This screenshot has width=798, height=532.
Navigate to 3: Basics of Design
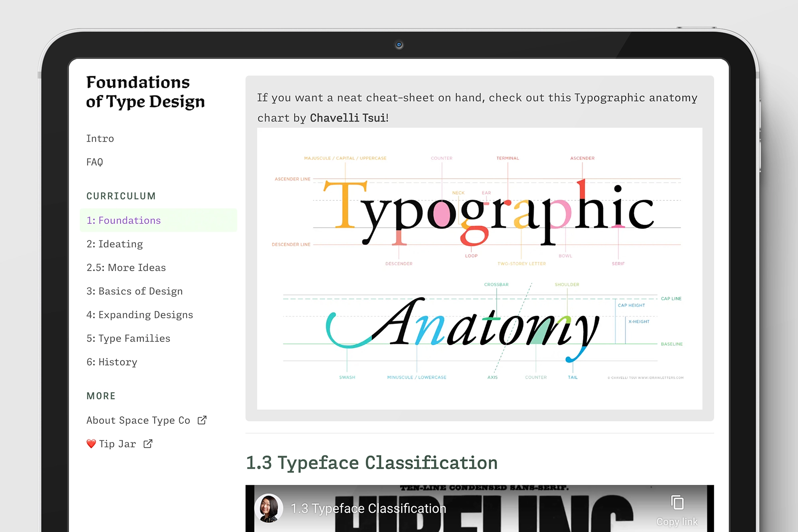coord(134,291)
